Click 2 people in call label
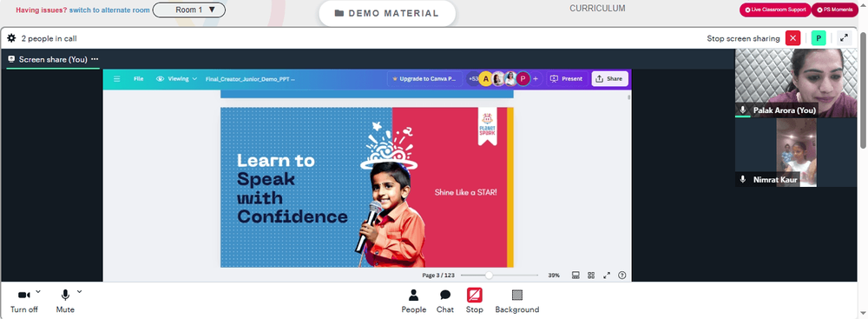Image resolution: width=868 pixels, height=319 pixels. [49, 38]
